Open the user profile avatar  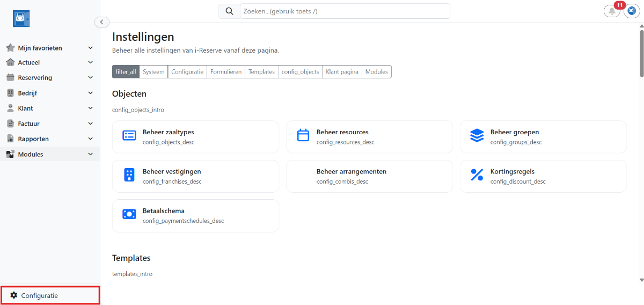(x=632, y=11)
